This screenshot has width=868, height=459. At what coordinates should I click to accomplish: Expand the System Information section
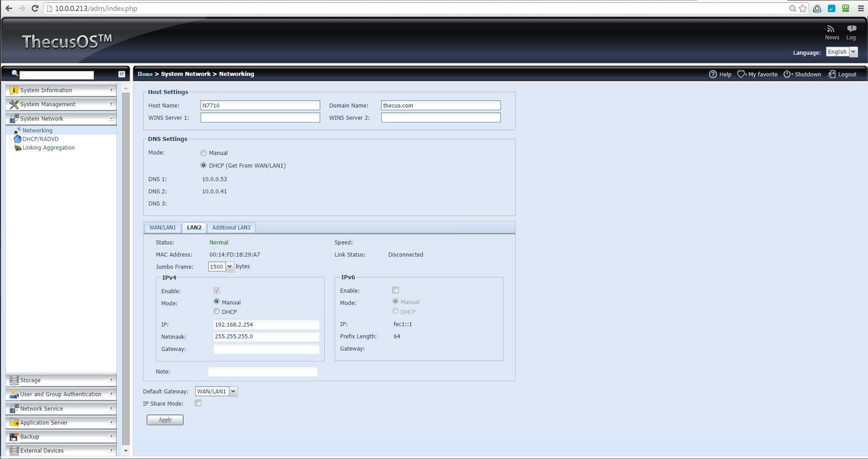[111, 90]
